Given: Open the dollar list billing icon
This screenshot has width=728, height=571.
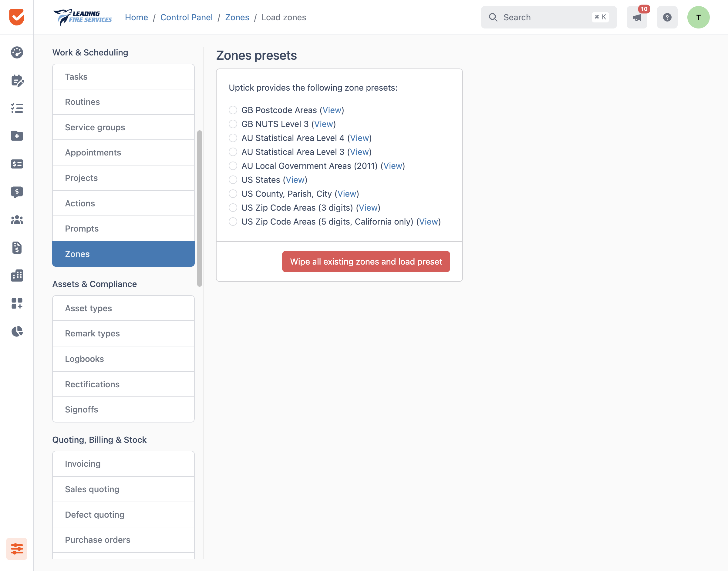Looking at the screenshot, I should pos(17,164).
